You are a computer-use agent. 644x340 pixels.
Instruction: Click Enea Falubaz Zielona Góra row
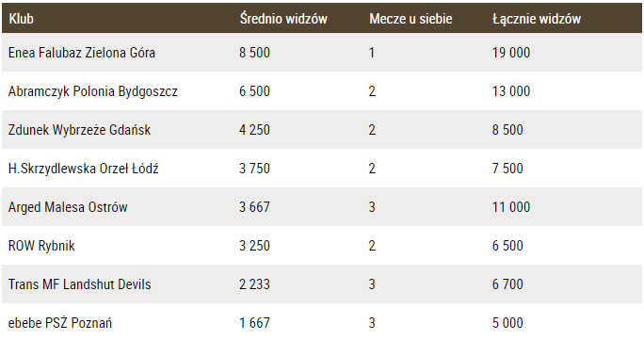[322, 53]
